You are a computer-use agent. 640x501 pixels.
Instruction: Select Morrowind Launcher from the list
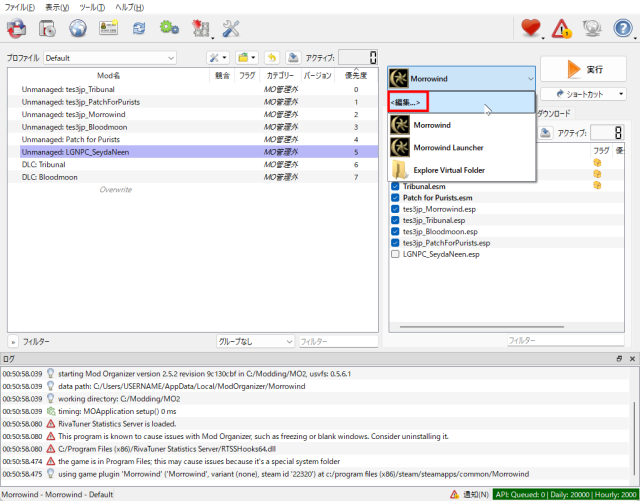pyautogui.click(x=461, y=147)
